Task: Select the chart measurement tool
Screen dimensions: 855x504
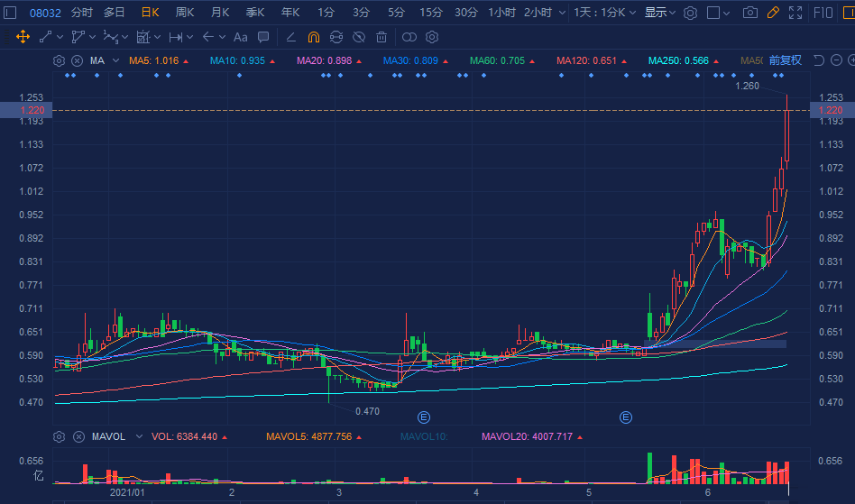Action: coord(142,37)
